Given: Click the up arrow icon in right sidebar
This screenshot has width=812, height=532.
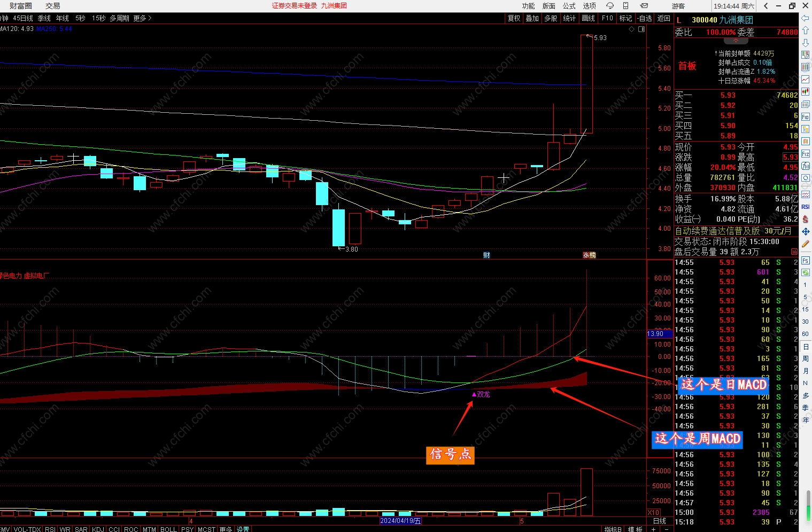Looking at the screenshot, I should [805, 30].
